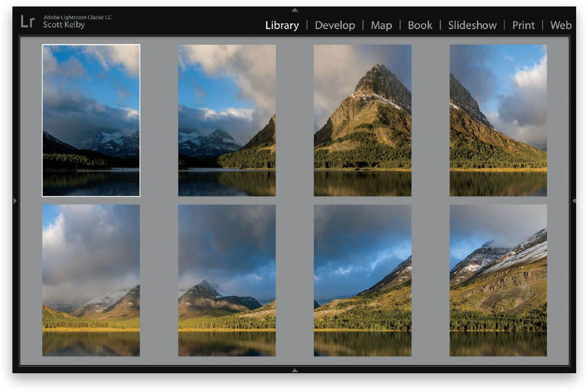
Task: Select the sharp mountain peak photo, top row
Action: 363,120
